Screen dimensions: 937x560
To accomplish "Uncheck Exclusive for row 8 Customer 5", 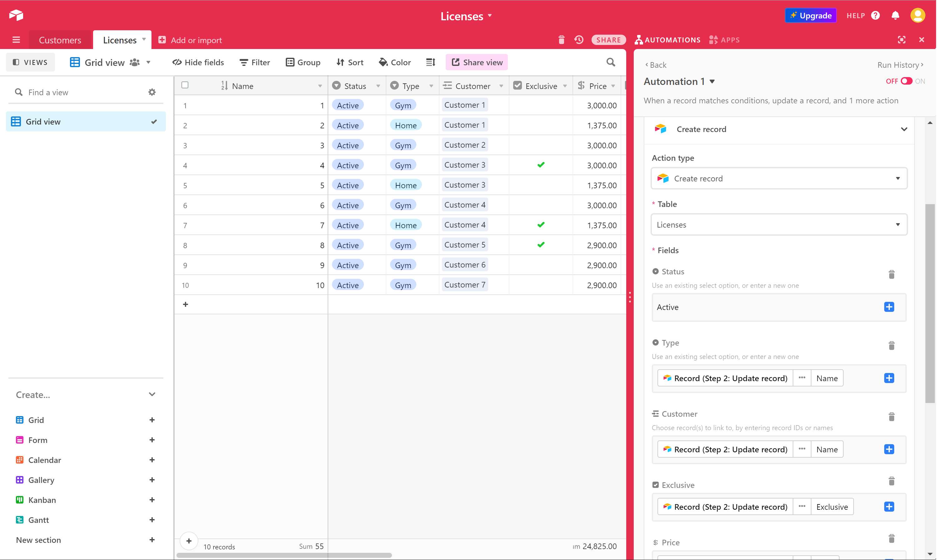I will [541, 244].
